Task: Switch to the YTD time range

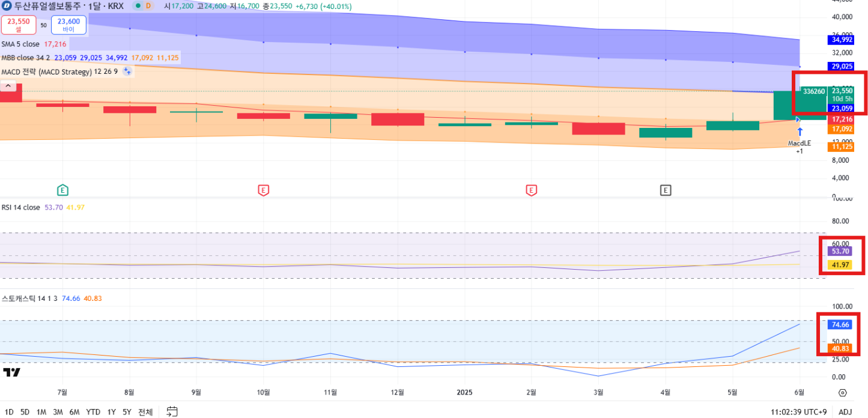Action: coord(93,412)
